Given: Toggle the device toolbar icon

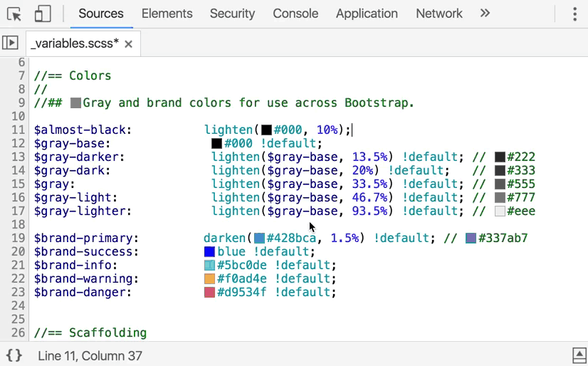Looking at the screenshot, I should tap(43, 14).
